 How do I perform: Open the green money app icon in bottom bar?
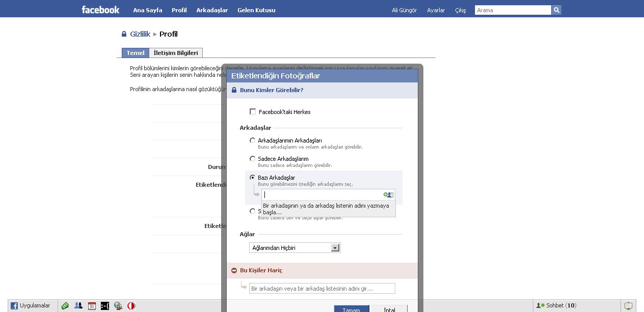point(65,306)
